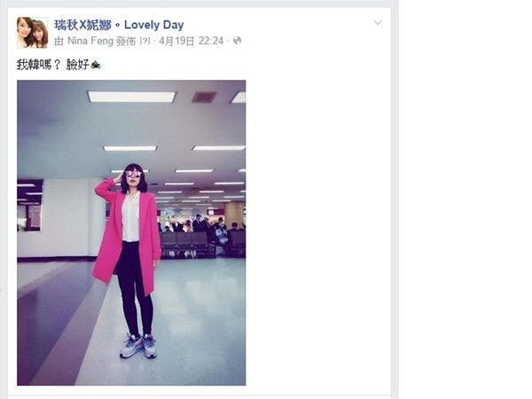The image size is (532, 399).
Task: Select the post caption 我韓嗎？
Action: tap(38, 65)
